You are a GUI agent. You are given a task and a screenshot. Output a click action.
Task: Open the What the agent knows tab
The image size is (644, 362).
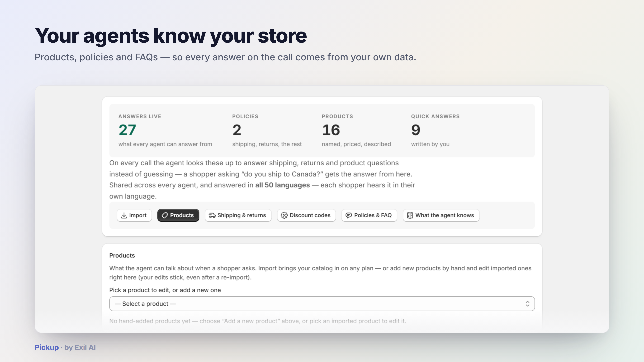tap(441, 215)
